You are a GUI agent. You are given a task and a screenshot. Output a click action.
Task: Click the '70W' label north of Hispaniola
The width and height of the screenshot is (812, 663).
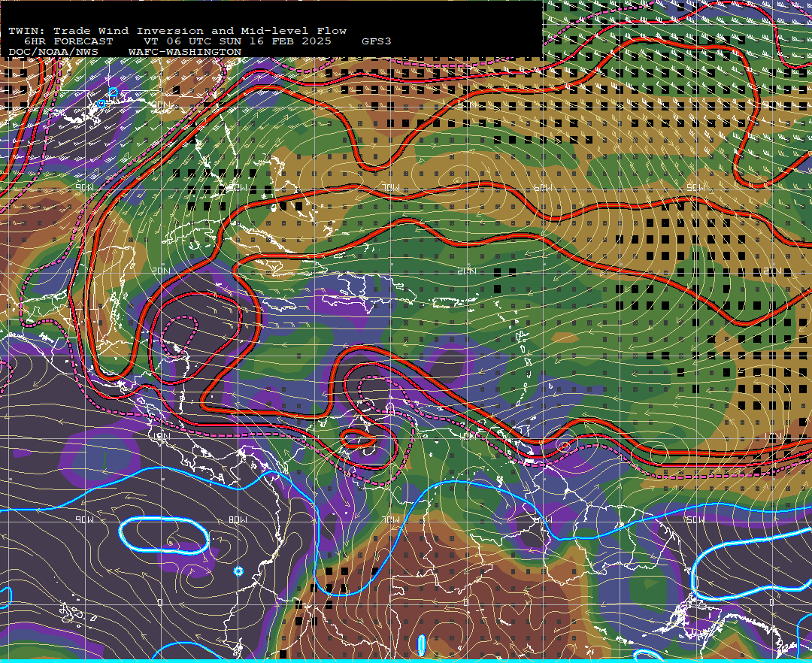coord(391,187)
